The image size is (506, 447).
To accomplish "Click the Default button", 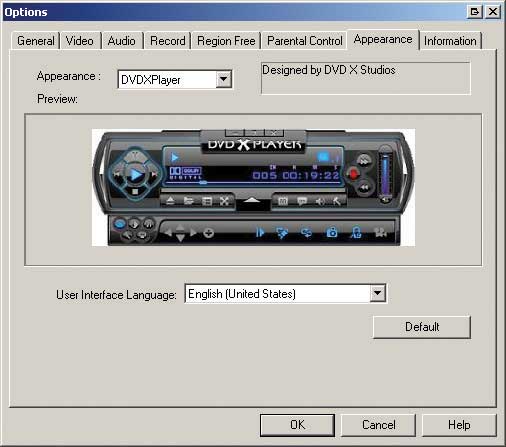I will click(x=422, y=327).
